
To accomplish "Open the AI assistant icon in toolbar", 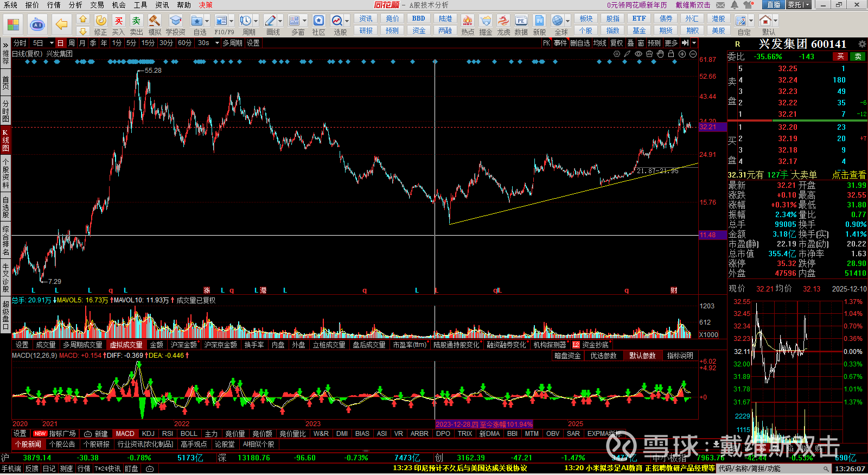I will coord(37,24).
